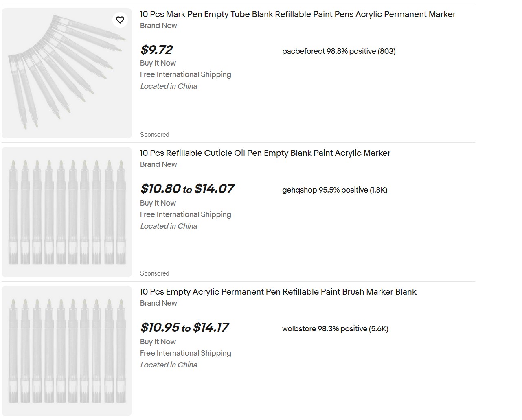Open seller wolbstore's feedback info
The height and width of the screenshot is (420, 522).
click(335, 329)
